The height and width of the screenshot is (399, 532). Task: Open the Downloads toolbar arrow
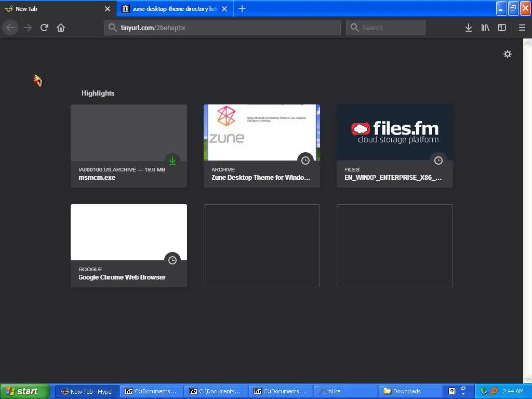pyautogui.click(x=468, y=28)
